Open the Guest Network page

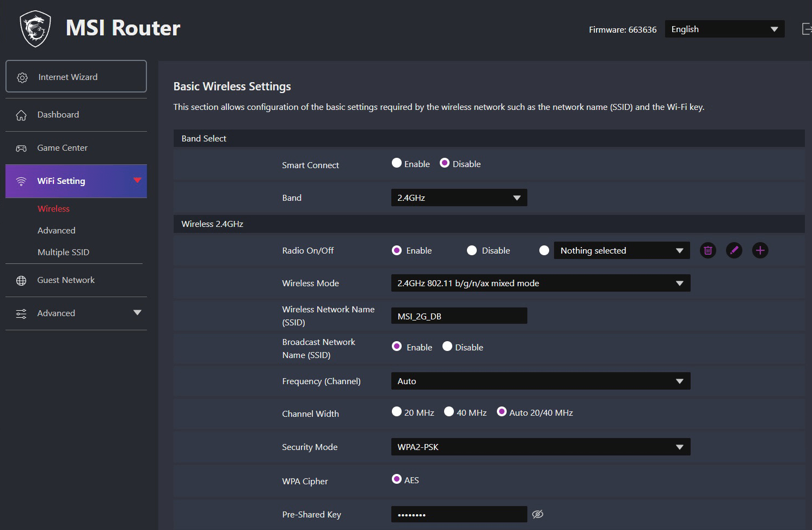(66, 280)
